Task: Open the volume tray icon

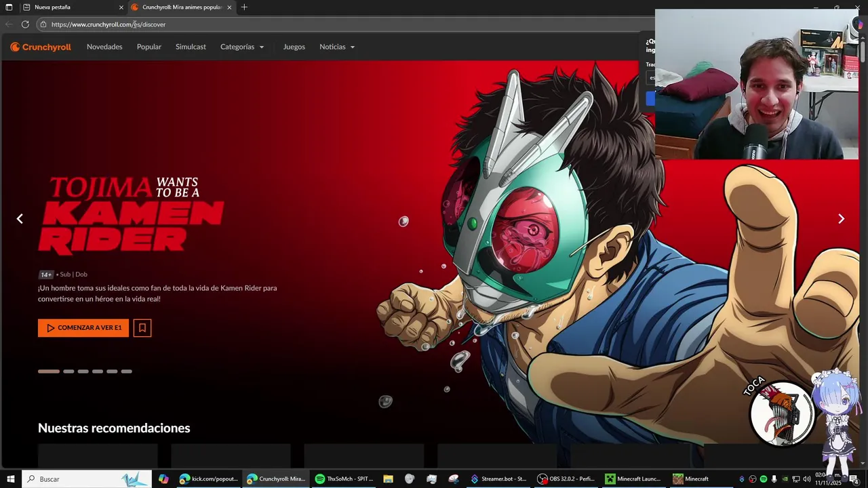Action: [x=807, y=479]
